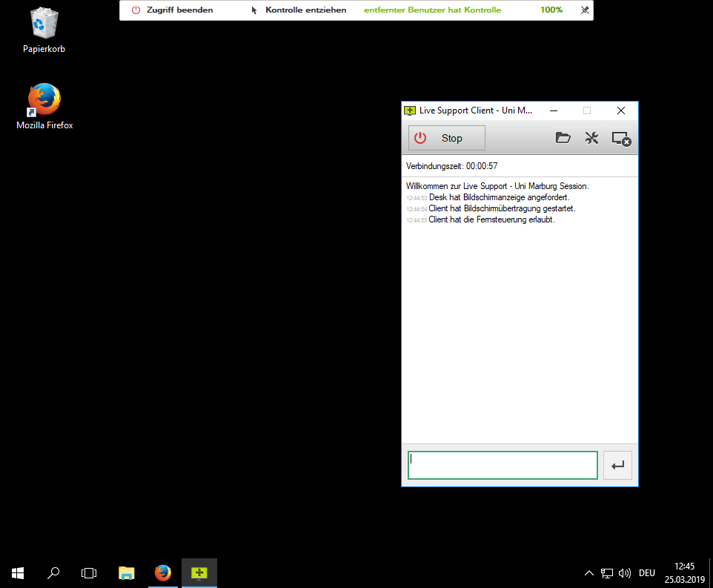Minimize the Live Support Client window
This screenshot has height=588, width=713.
[x=554, y=110]
